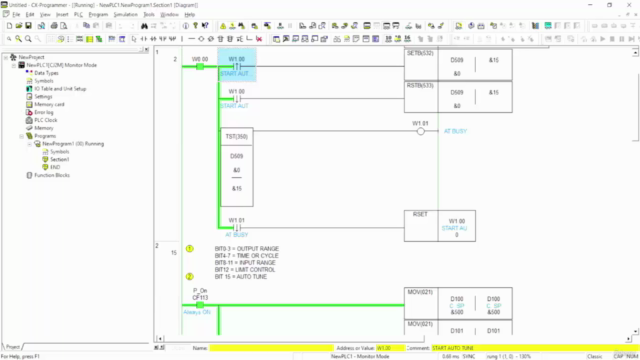Viewport: 640px width, 360px height.
Task: Select the TST(350) instruction block
Action: [x=237, y=167]
